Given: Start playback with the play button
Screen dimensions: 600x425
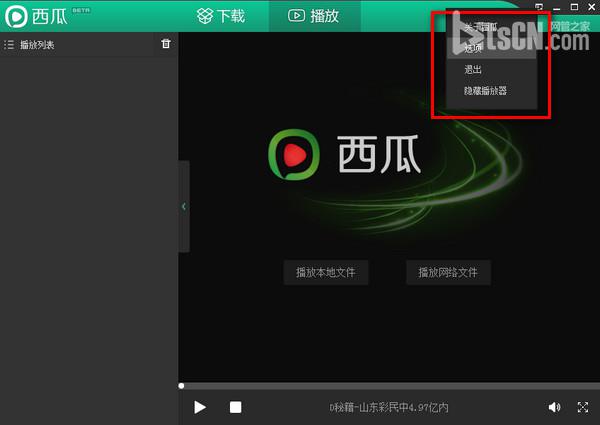Looking at the screenshot, I should click(200, 407).
